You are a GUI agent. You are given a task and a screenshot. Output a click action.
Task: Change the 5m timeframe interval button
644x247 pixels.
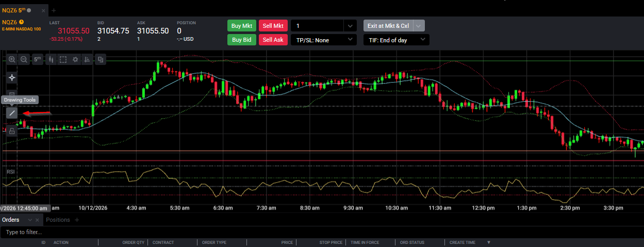coord(38,60)
